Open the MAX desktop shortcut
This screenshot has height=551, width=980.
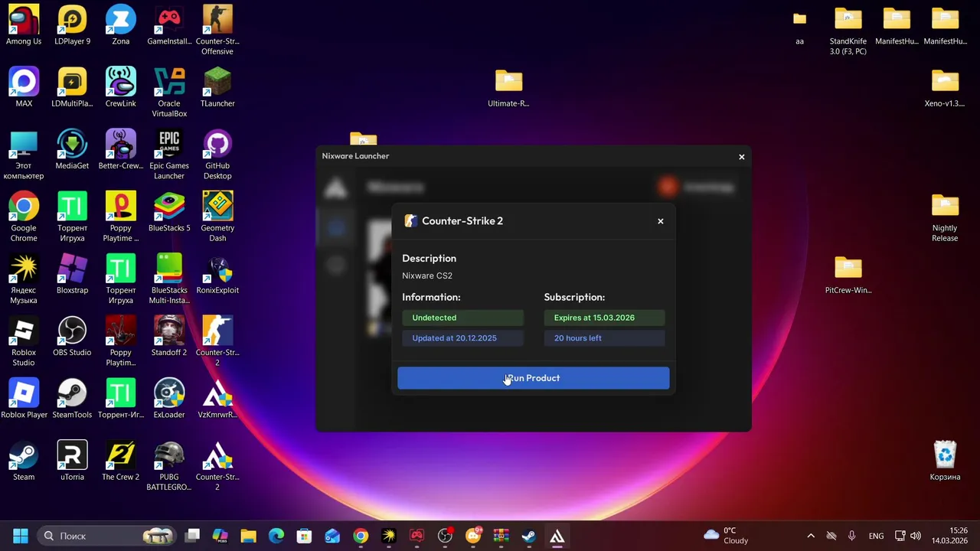24,87
